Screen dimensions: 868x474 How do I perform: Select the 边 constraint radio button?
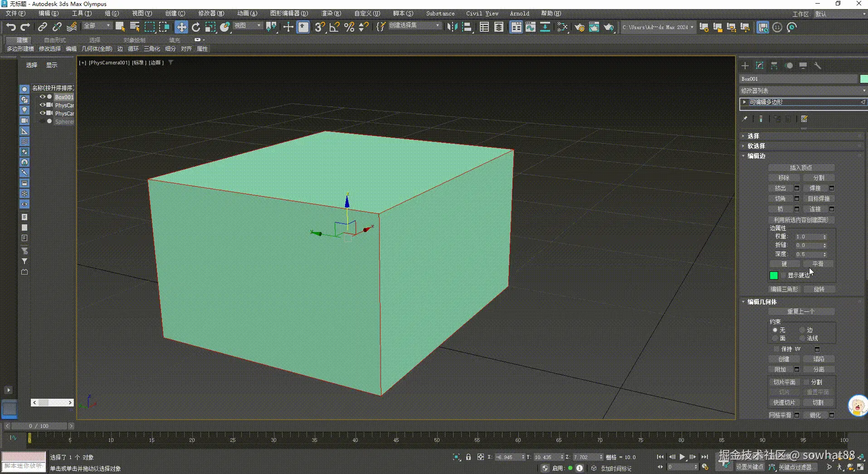[x=802, y=330]
